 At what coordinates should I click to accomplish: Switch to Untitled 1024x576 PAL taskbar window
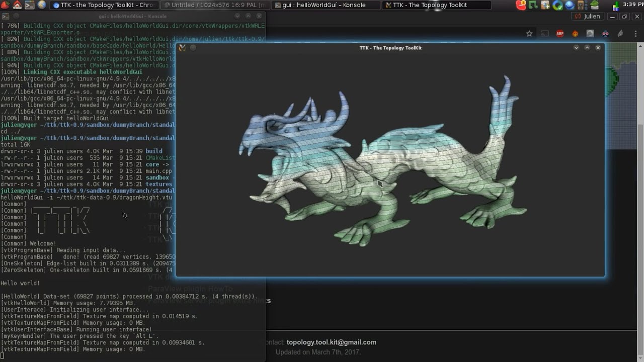[x=215, y=5]
